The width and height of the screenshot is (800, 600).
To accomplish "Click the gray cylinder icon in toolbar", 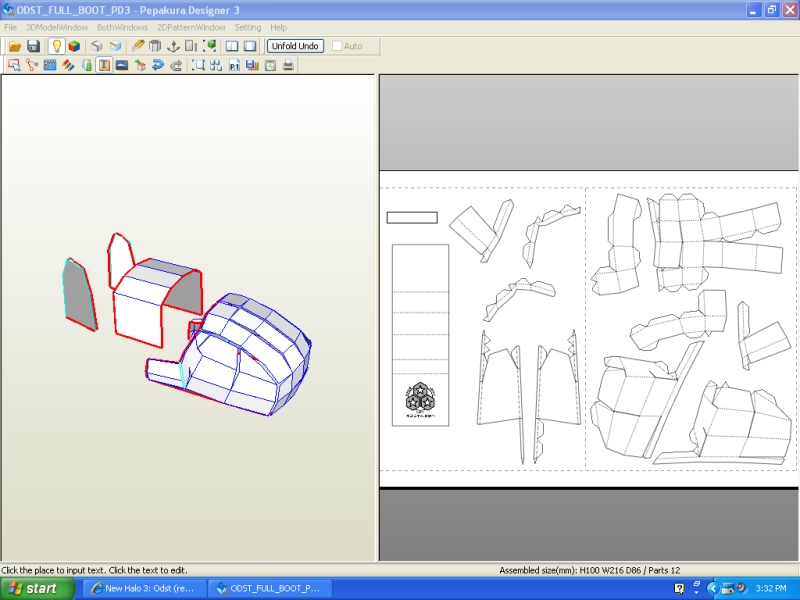I will click(x=155, y=46).
